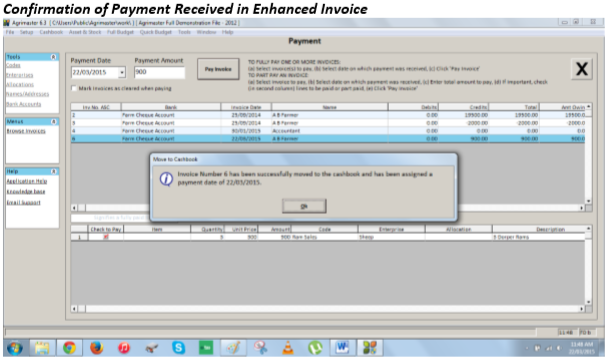Sort by the Name column header

pyautogui.click(x=329, y=107)
